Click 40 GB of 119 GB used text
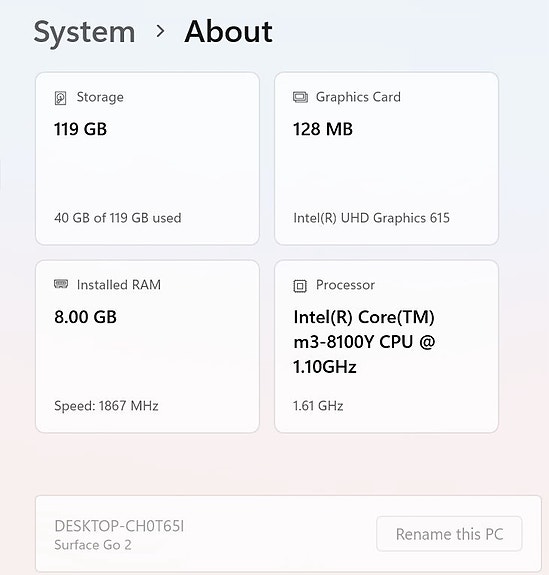The image size is (549, 575). point(118,218)
